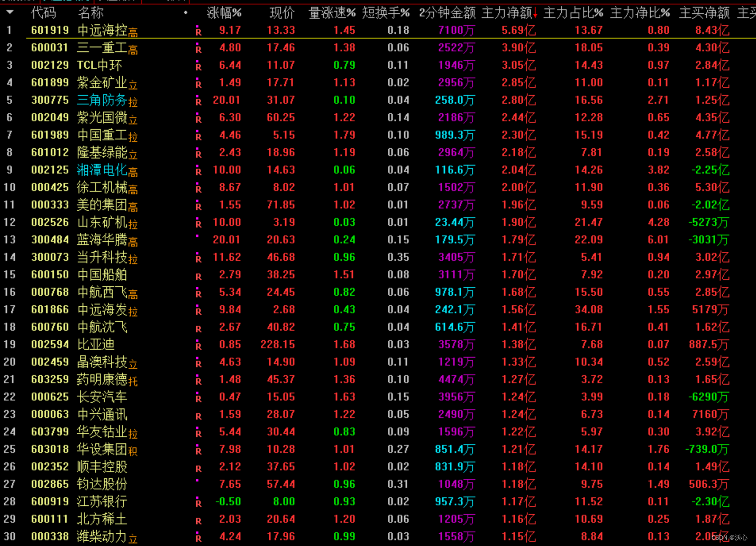Select stock name 湘潭电化

[102, 170]
